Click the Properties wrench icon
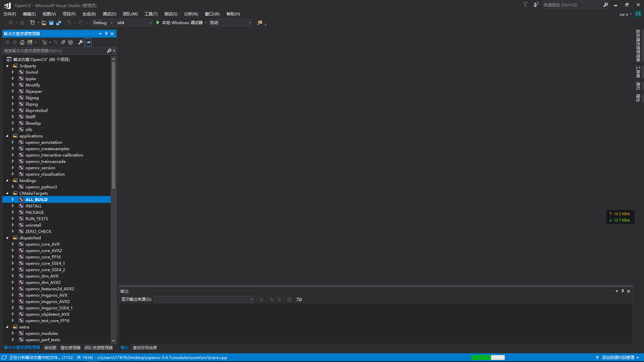Viewport: 644px width, 362px height. [x=80, y=42]
